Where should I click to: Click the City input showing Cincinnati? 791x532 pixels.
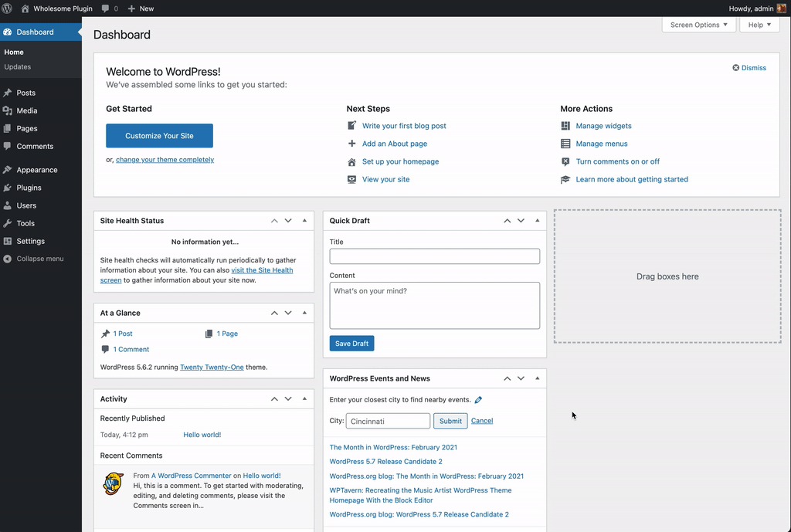pos(388,421)
